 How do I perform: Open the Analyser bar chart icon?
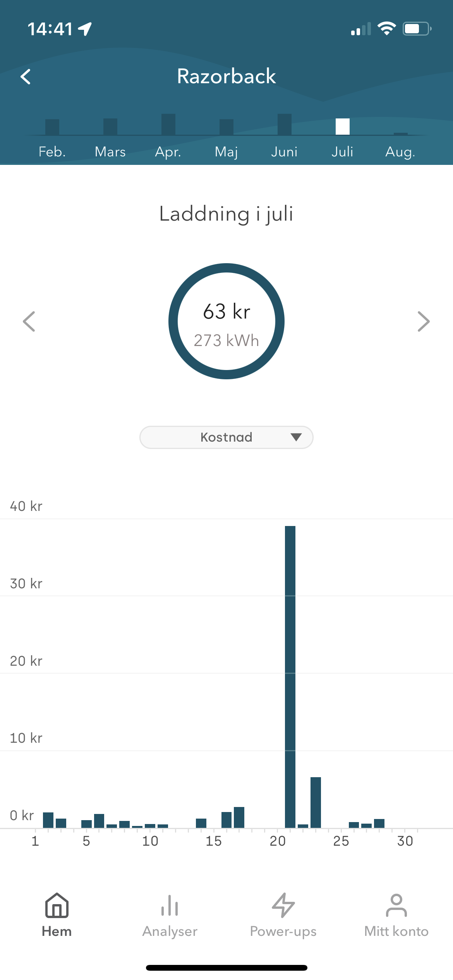pos(170,905)
